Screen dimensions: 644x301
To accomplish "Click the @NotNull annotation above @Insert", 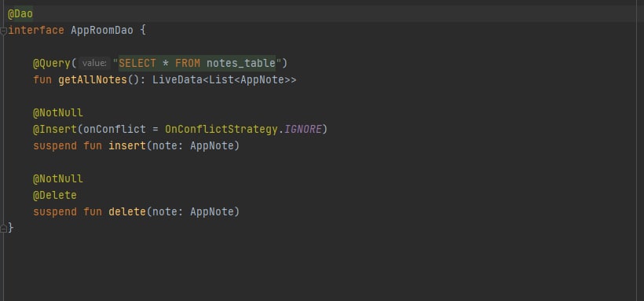I will pos(58,112).
